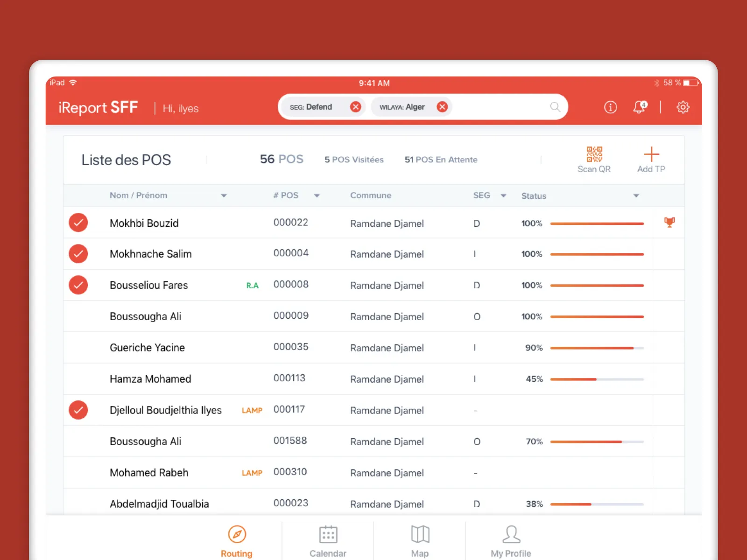This screenshot has width=747, height=560.
Task: Switch to the Calendar tab
Action: (x=328, y=541)
